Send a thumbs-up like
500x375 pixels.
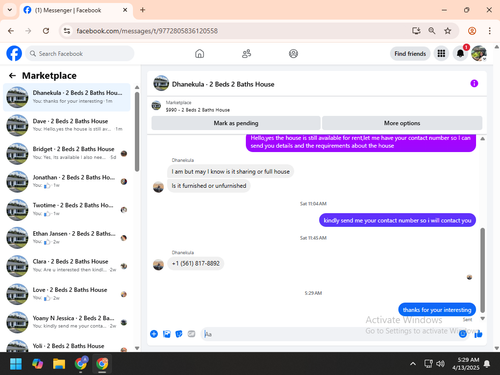pyautogui.click(x=478, y=334)
